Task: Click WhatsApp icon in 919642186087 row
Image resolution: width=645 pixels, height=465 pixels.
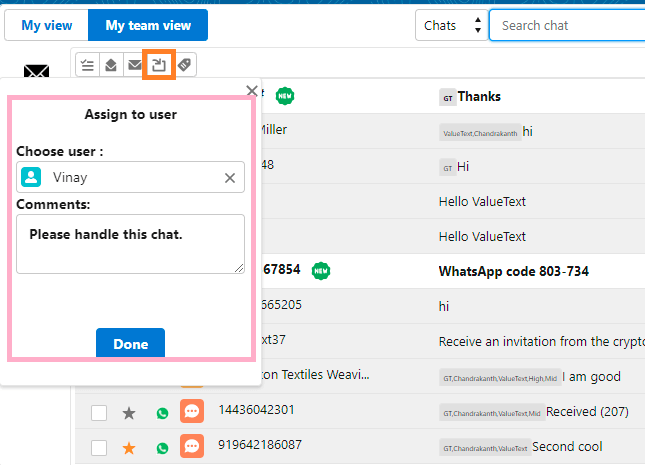Action: click(x=162, y=447)
